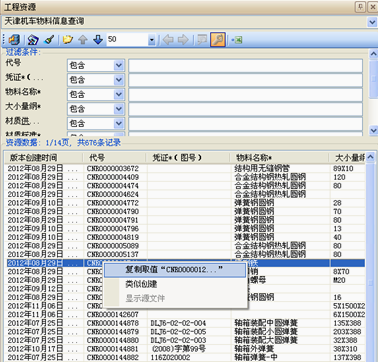Screen dimensions: 378x362
Task: Expand the 天津机车物料信息查询 dropdown
Action: [372, 22]
